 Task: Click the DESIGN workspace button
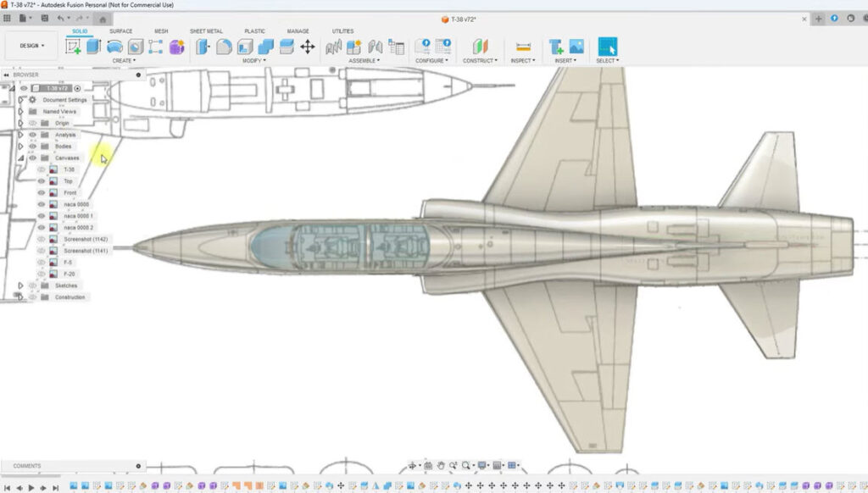pos(28,44)
